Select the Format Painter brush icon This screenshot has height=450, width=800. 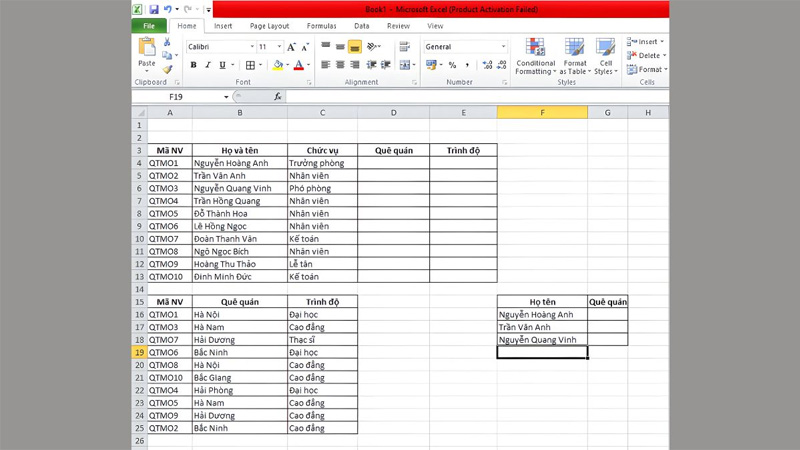coord(167,69)
